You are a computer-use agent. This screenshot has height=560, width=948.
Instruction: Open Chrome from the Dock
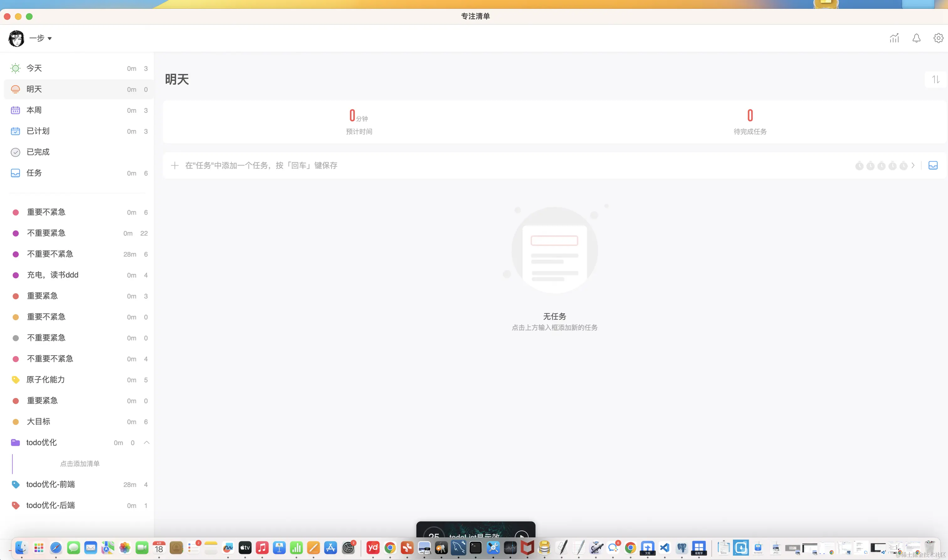click(390, 547)
